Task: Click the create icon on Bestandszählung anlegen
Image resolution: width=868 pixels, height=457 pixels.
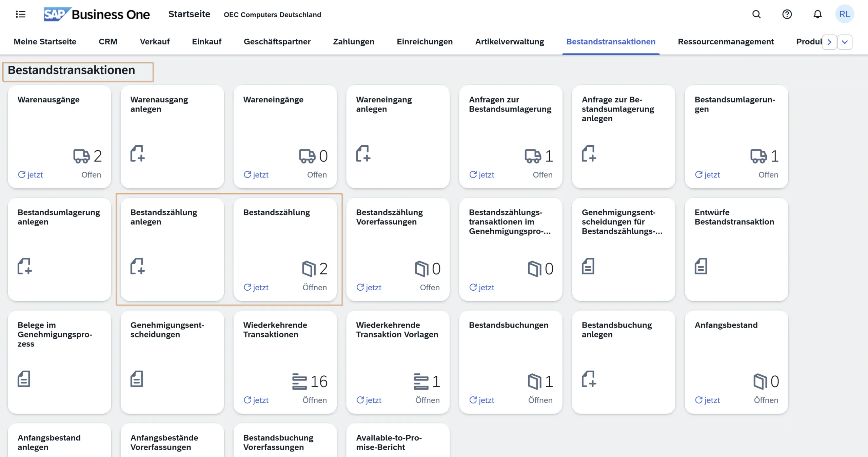Action: point(138,266)
